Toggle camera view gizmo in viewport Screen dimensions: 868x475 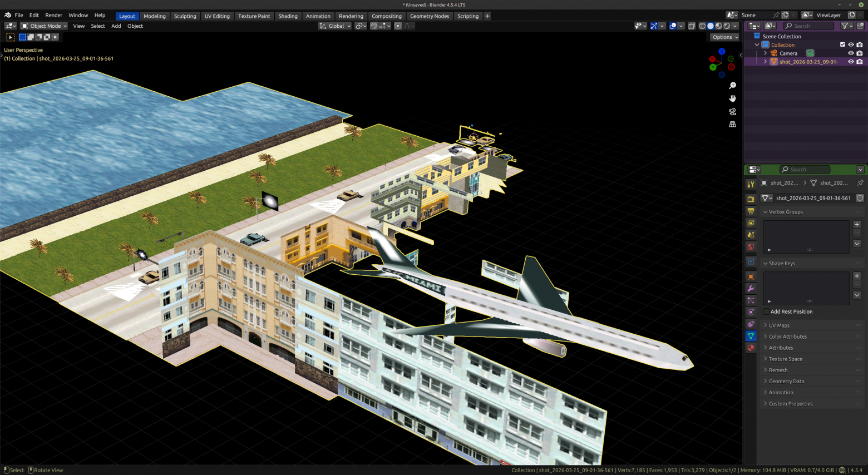pyautogui.click(x=732, y=111)
